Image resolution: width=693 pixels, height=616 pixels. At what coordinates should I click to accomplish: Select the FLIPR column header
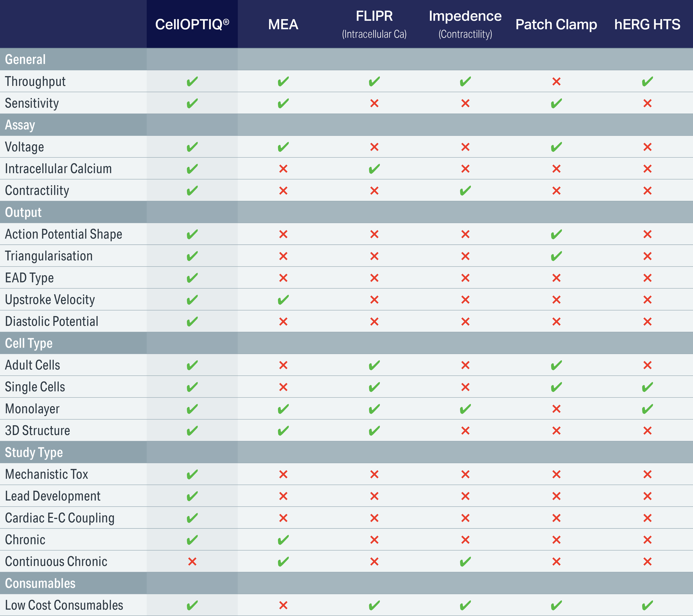[x=374, y=24]
